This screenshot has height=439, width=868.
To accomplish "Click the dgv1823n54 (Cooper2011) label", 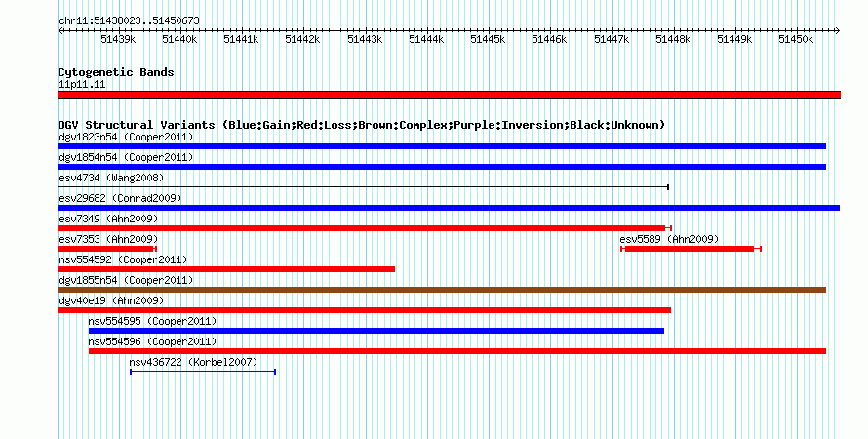I will (126, 137).
